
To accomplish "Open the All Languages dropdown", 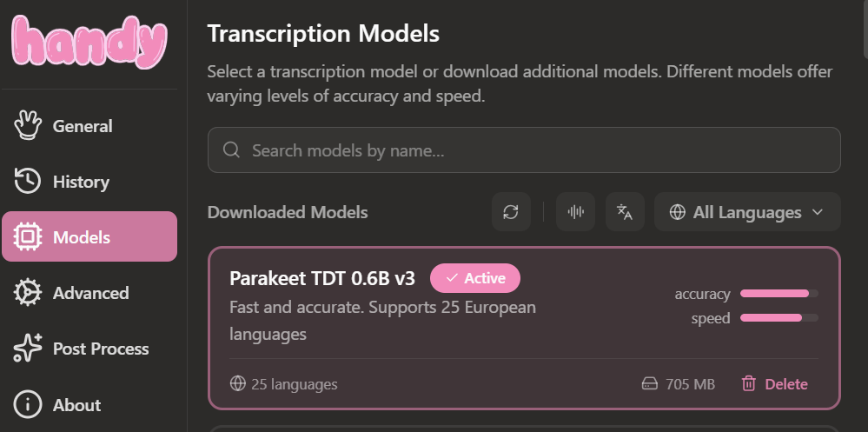I will pyautogui.click(x=747, y=211).
